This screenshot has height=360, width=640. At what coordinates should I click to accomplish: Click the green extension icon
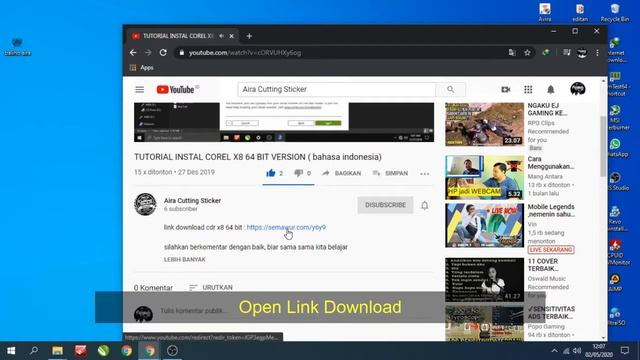coord(546,52)
